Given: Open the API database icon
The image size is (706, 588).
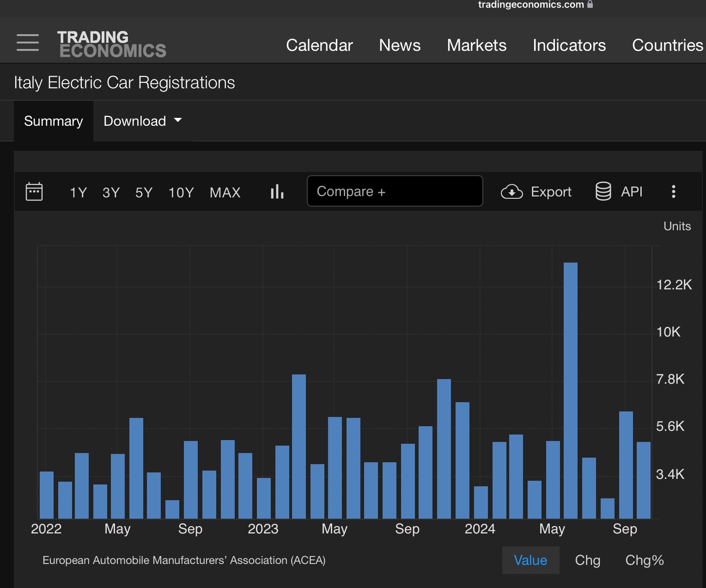Looking at the screenshot, I should tap(603, 191).
